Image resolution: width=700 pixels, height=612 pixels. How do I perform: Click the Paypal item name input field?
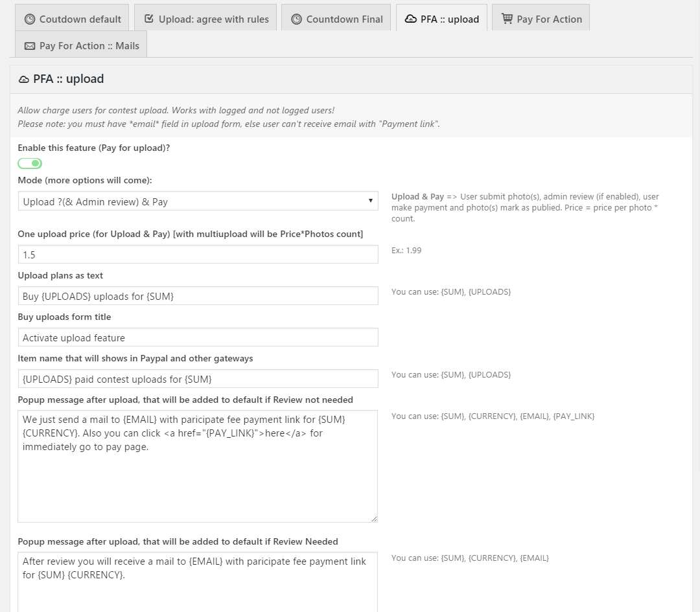[198, 379]
